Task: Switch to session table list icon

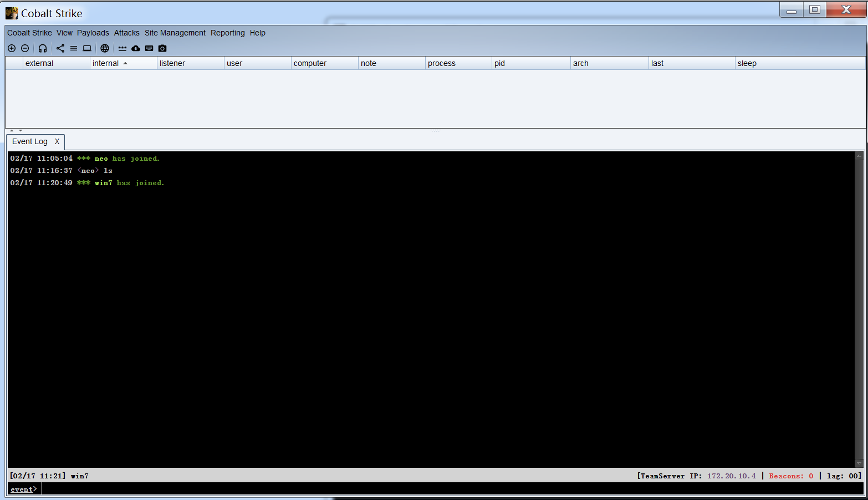Action: tap(74, 48)
